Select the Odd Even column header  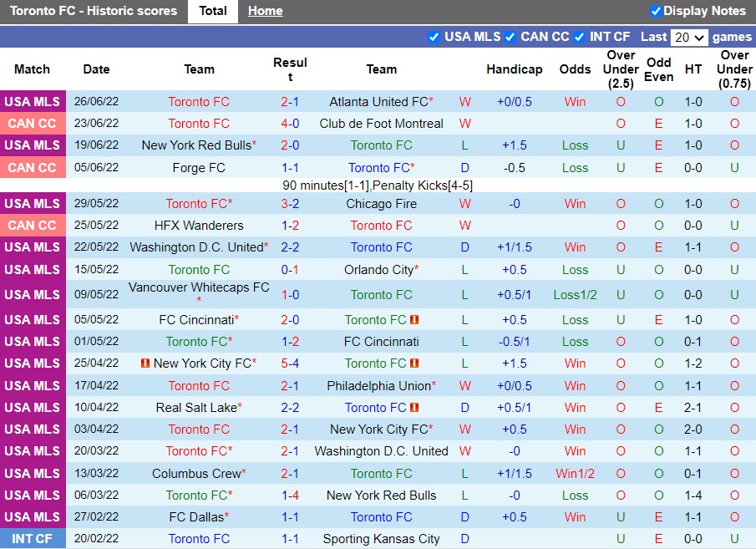pos(658,69)
